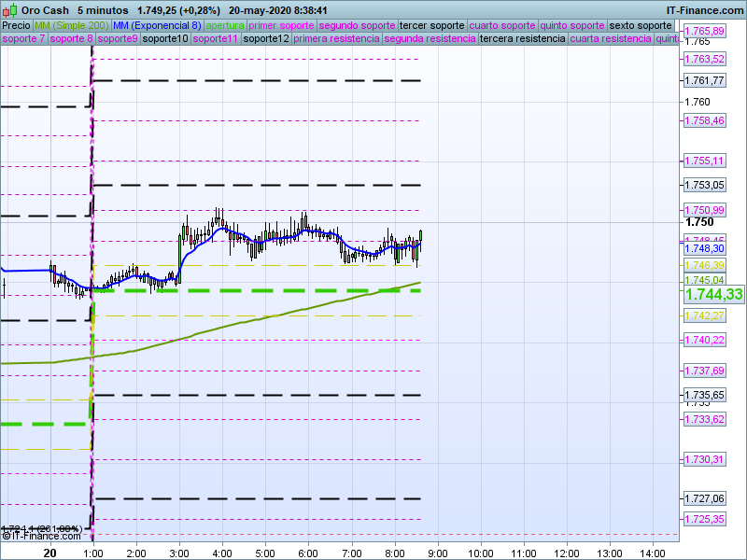
Task: Click the blue 1.748,30 price tag
Action: pyautogui.click(x=704, y=249)
